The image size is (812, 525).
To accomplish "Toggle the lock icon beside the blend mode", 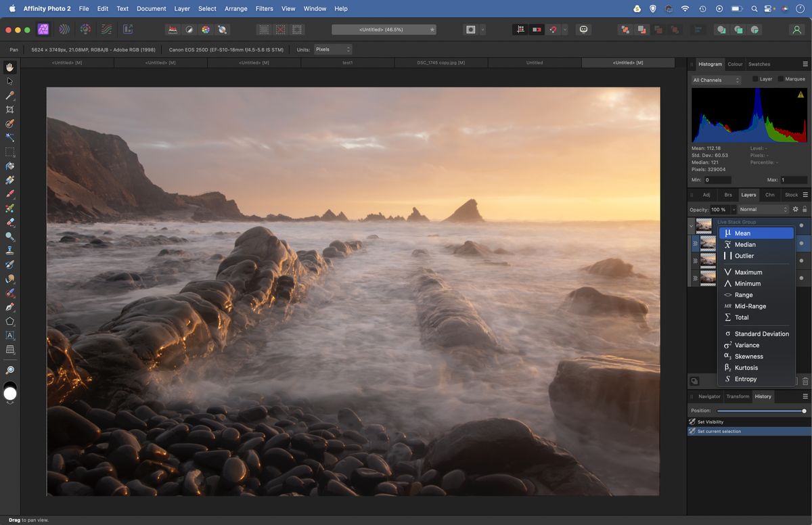I will [x=805, y=209].
